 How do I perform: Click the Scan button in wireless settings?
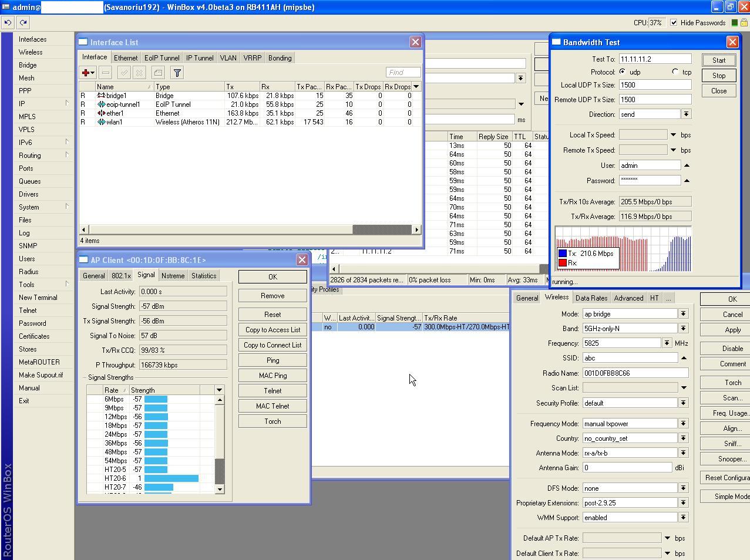click(x=732, y=397)
